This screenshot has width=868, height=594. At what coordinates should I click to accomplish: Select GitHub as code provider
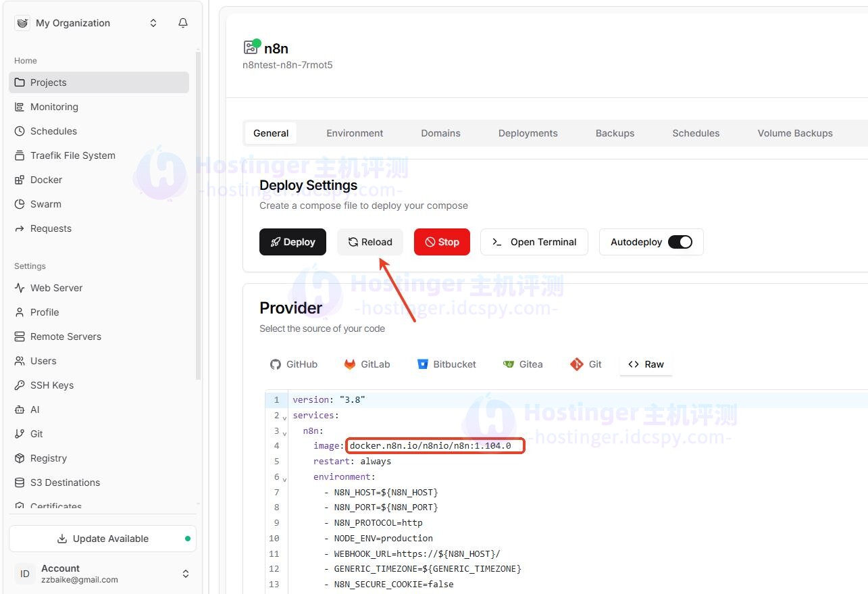coord(294,364)
